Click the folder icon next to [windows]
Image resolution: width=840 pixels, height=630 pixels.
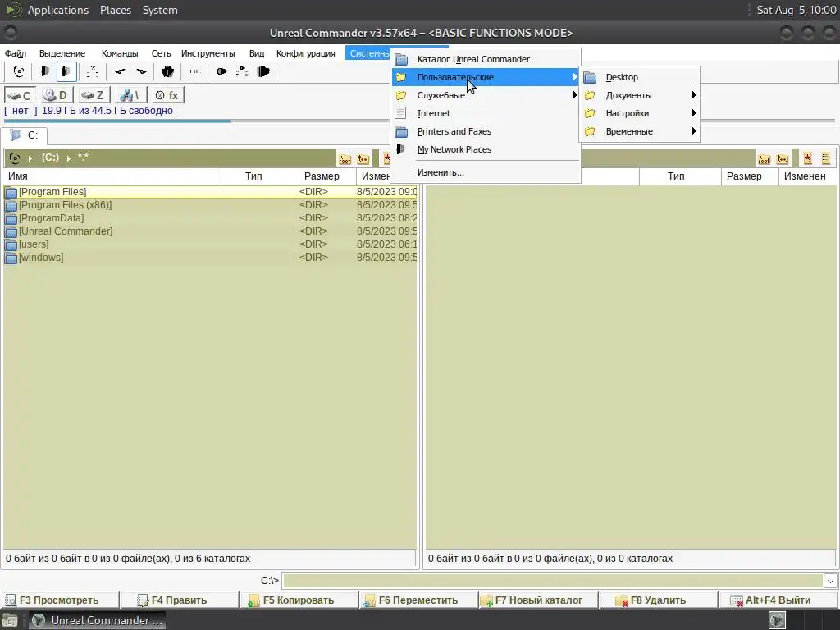pyautogui.click(x=11, y=258)
